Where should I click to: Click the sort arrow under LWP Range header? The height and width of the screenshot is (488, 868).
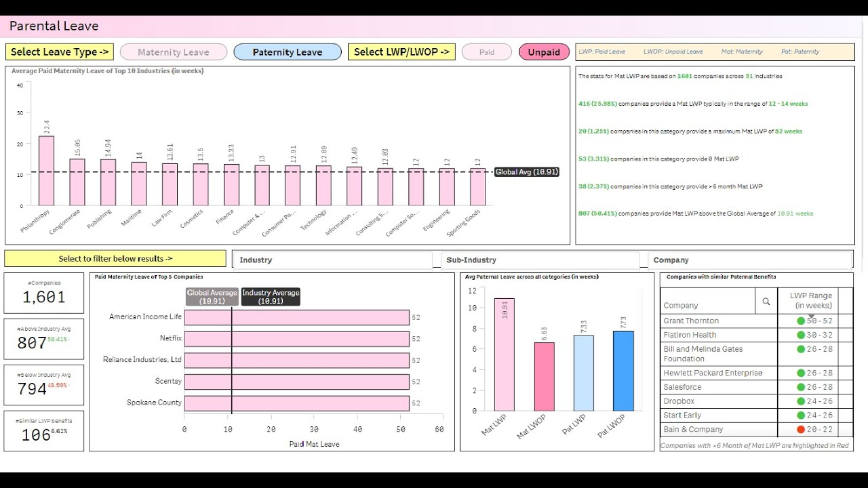click(x=811, y=315)
